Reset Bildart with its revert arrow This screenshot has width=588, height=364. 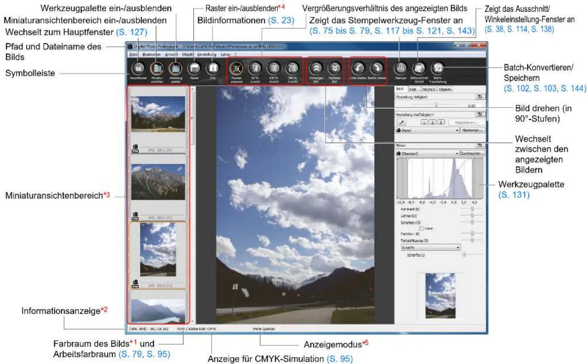[x=480, y=146]
